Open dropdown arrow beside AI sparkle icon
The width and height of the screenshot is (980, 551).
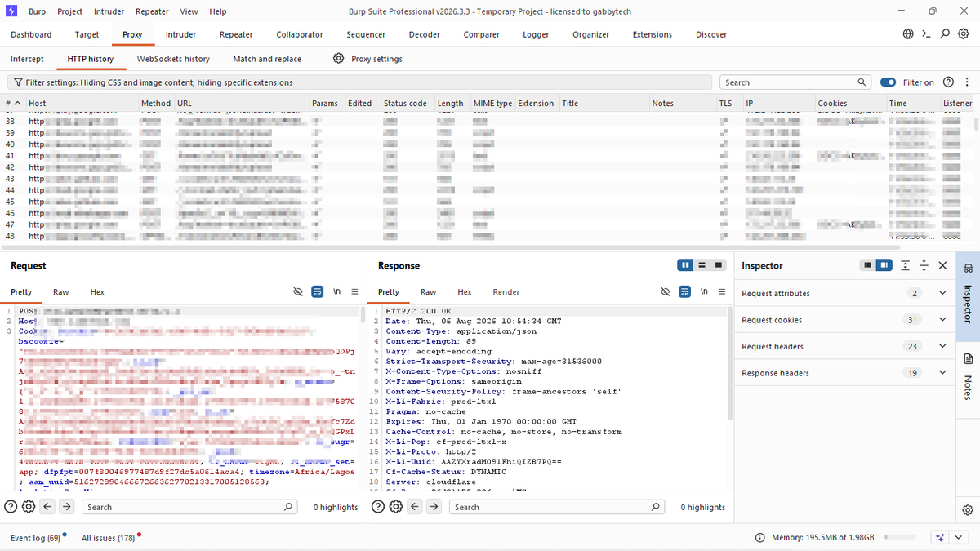click(960, 538)
